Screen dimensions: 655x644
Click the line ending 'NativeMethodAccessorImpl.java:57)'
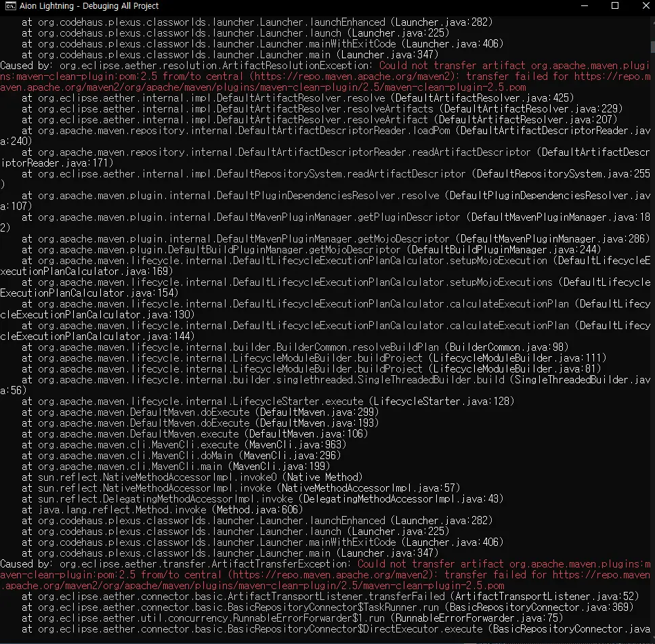241,489
